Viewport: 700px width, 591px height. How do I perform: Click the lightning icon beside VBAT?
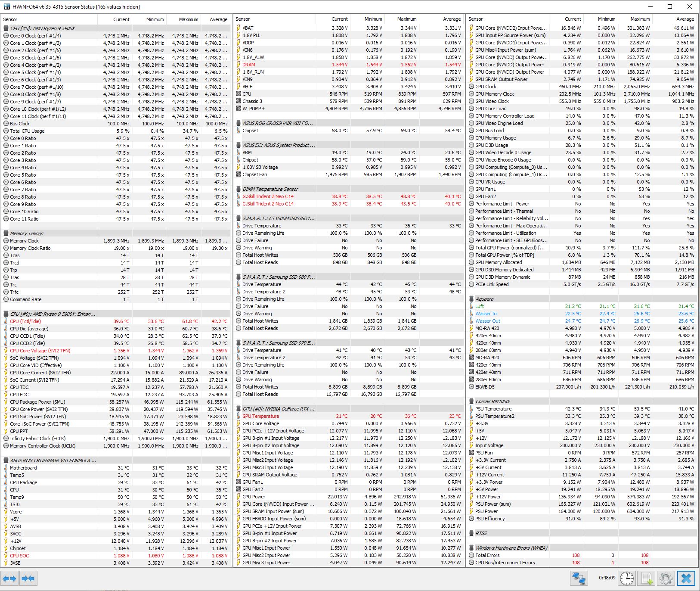[x=238, y=28]
